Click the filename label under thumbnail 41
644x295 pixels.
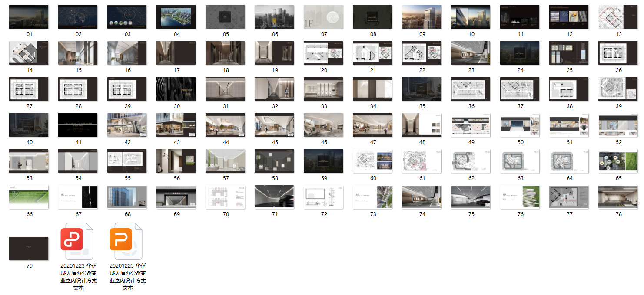78,142
